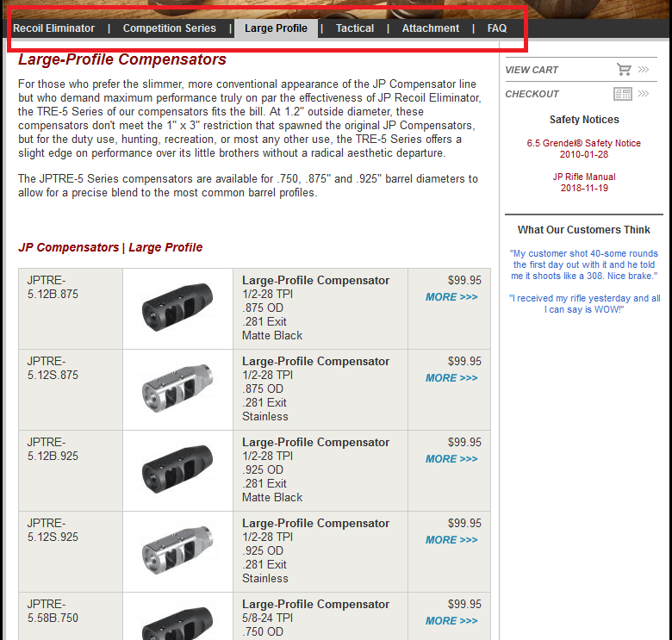Image resolution: width=672 pixels, height=640 pixels.
Task: Go to the Attachment tab
Action: pos(430,28)
